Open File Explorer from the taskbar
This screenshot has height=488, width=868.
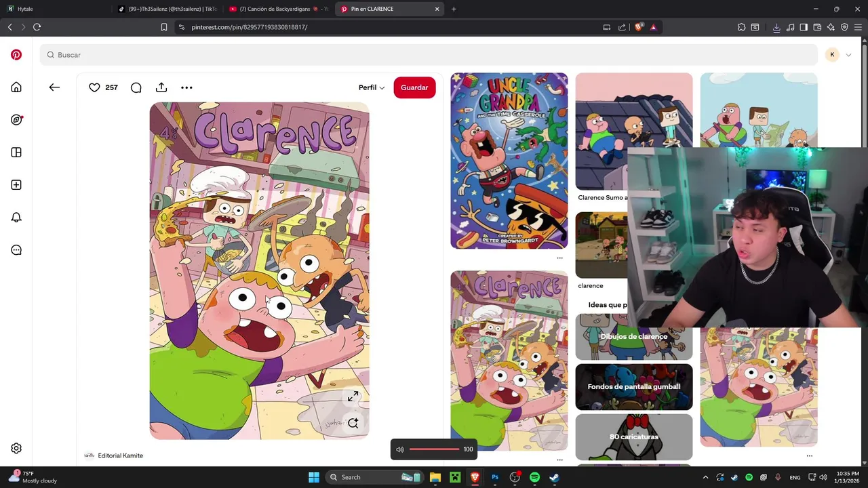(435, 477)
